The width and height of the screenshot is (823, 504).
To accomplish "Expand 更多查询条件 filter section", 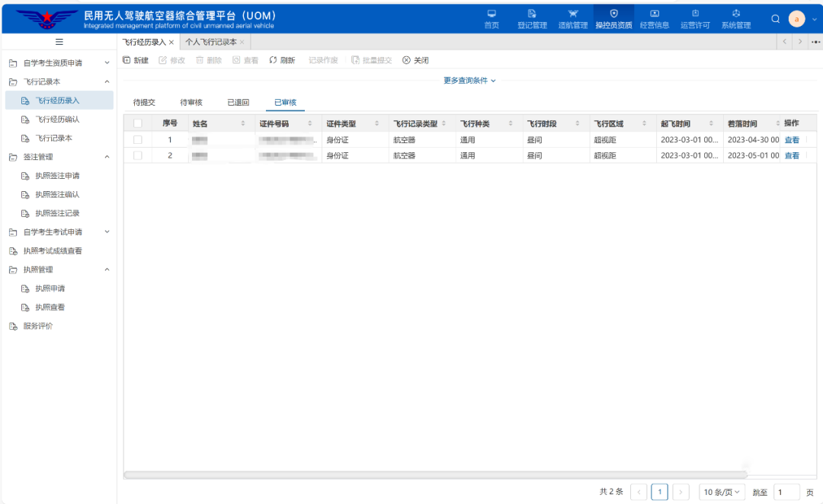I will point(469,80).
